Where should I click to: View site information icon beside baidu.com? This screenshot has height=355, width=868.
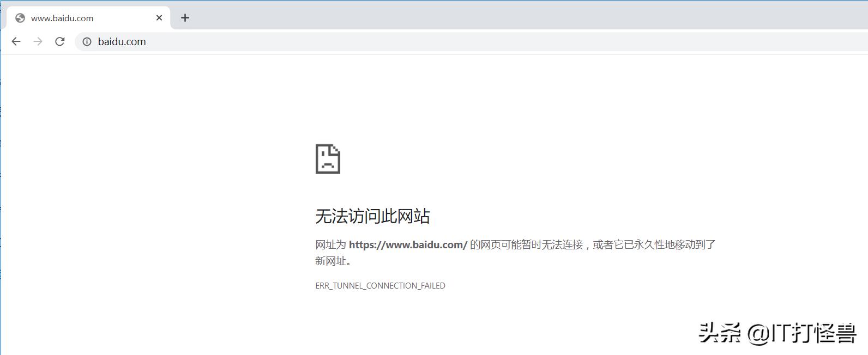tap(87, 41)
